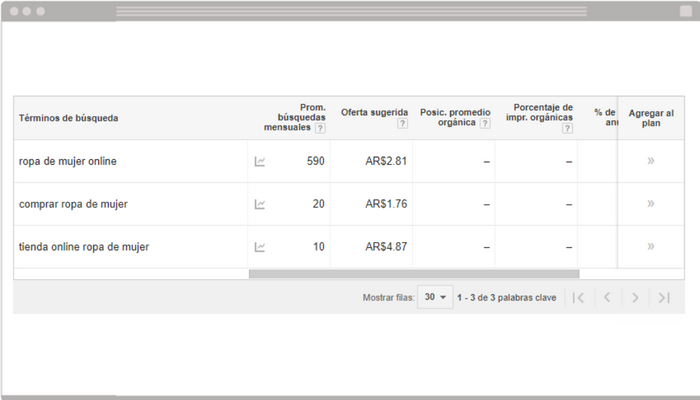Image resolution: width=700 pixels, height=400 pixels.
Task: Click the 10 monthly searches value
Action: click(319, 247)
